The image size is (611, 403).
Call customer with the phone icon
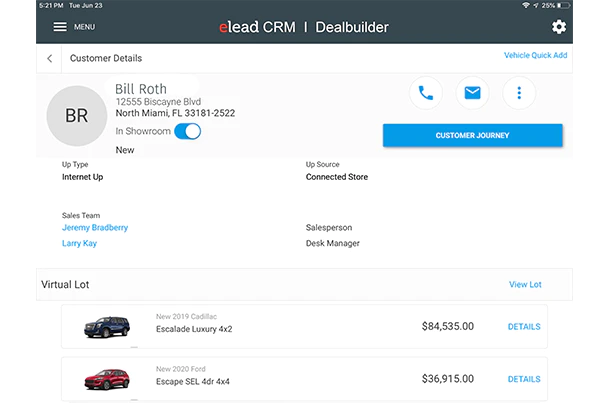tap(426, 93)
